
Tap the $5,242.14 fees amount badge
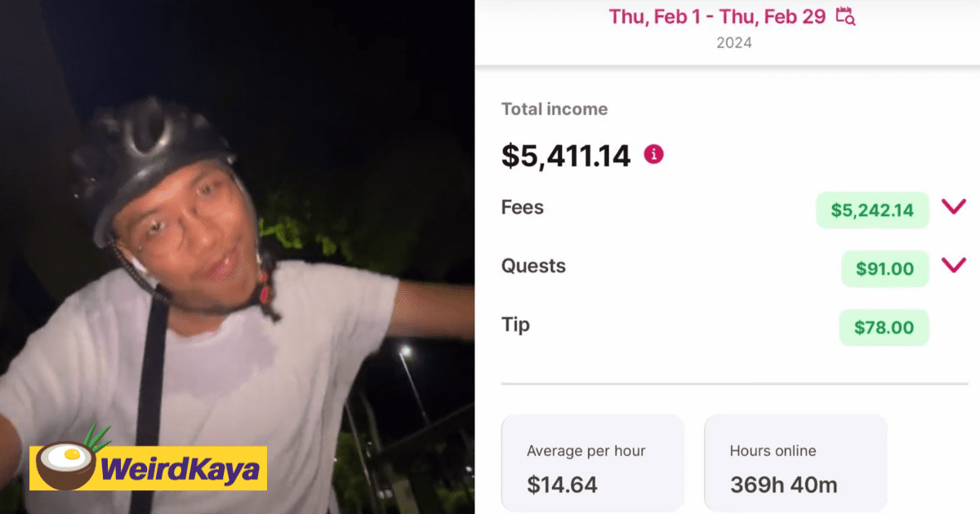872,210
